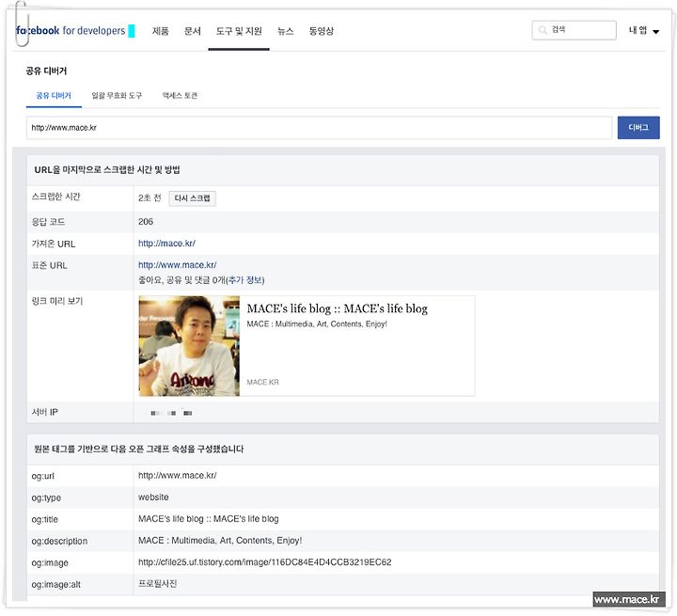Switch to the 액세스 토큰 tab

[180, 96]
